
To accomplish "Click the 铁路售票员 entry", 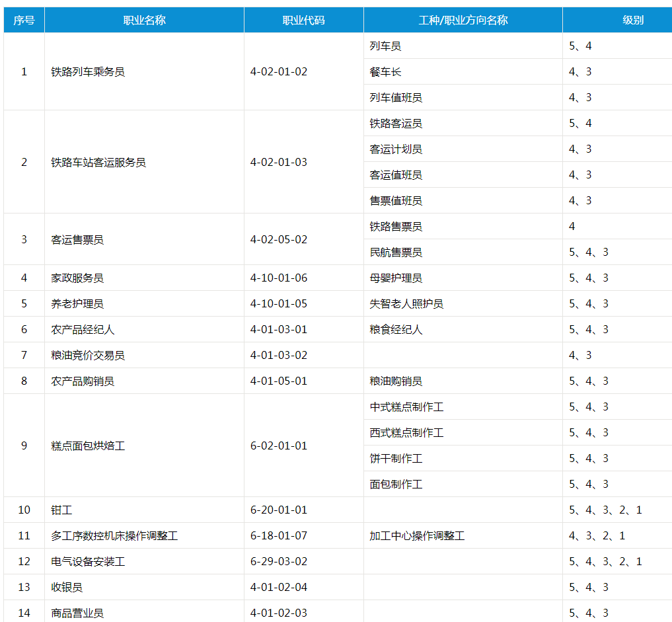I will point(396,226).
